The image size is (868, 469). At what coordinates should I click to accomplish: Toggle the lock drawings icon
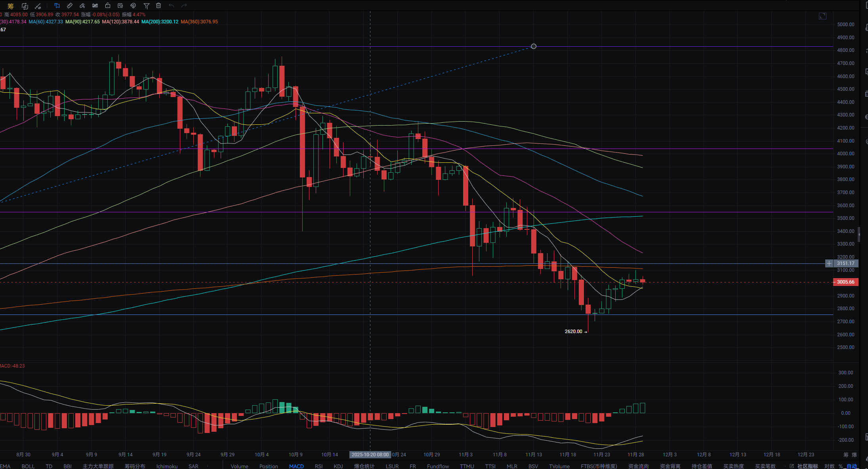tap(108, 6)
